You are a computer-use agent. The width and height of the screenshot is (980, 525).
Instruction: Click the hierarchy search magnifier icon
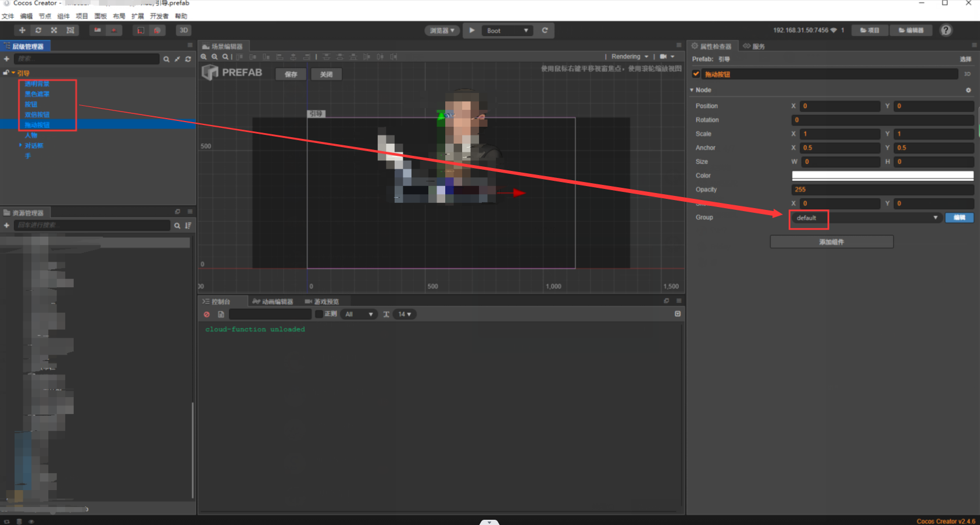[x=167, y=59]
